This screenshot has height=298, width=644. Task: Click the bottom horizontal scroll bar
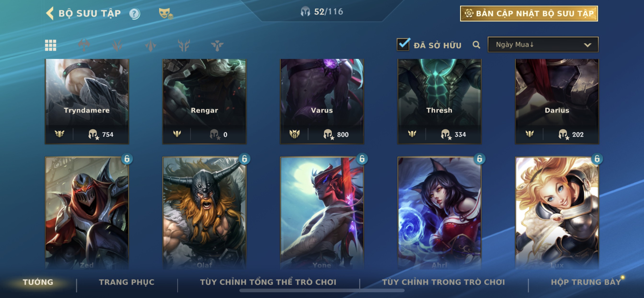[x=322, y=291]
